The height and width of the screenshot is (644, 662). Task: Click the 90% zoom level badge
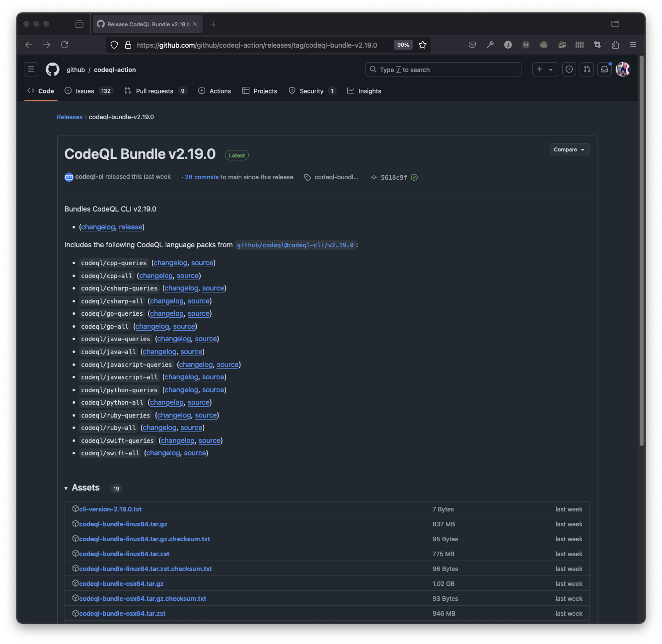[x=403, y=45]
